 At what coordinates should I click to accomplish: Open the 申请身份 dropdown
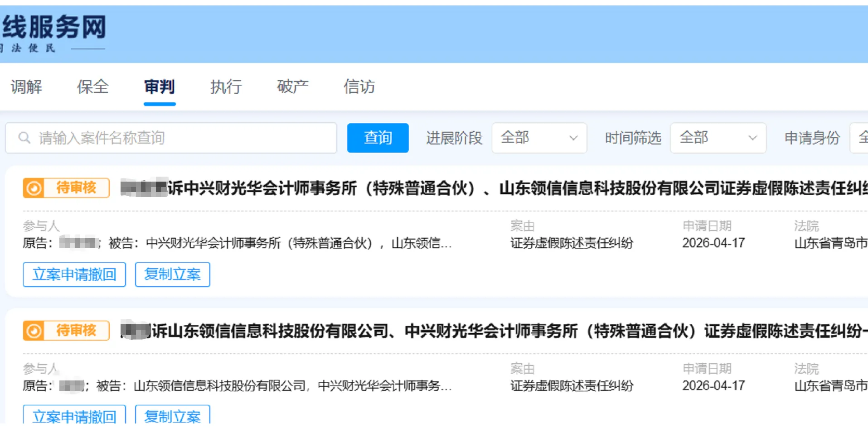coord(859,138)
